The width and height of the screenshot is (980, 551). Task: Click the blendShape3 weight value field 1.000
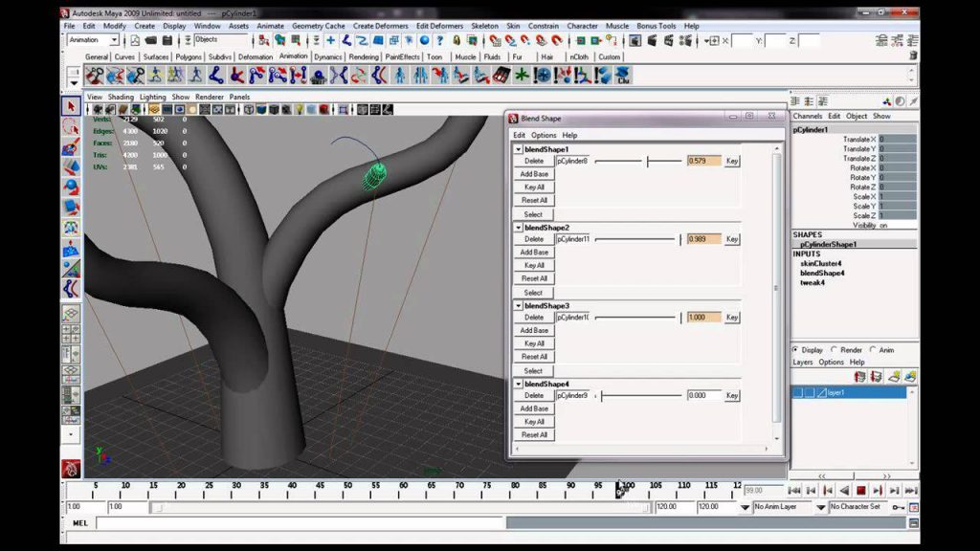tap(703, 318)
